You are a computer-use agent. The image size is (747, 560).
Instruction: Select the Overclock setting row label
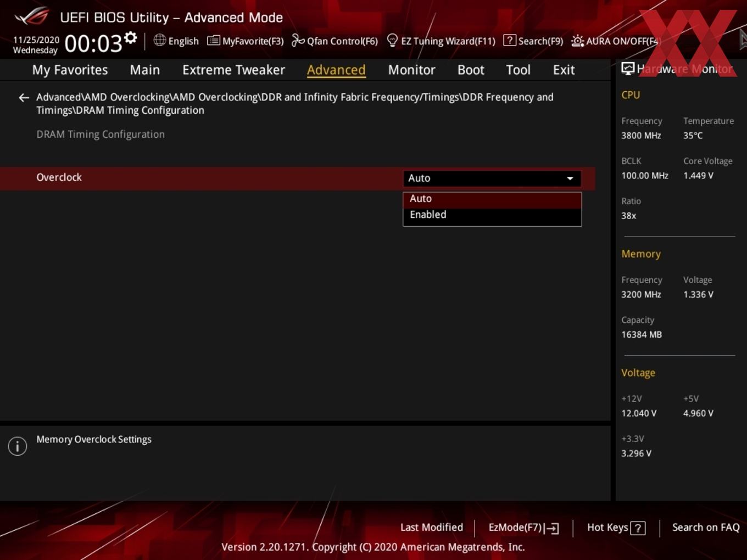pos(59,177)
